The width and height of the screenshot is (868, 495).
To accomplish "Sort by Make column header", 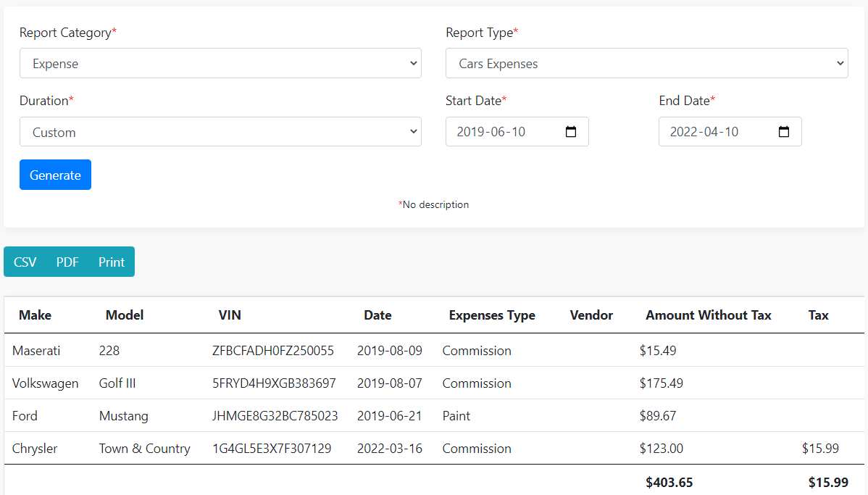I will tap(35, 315).
